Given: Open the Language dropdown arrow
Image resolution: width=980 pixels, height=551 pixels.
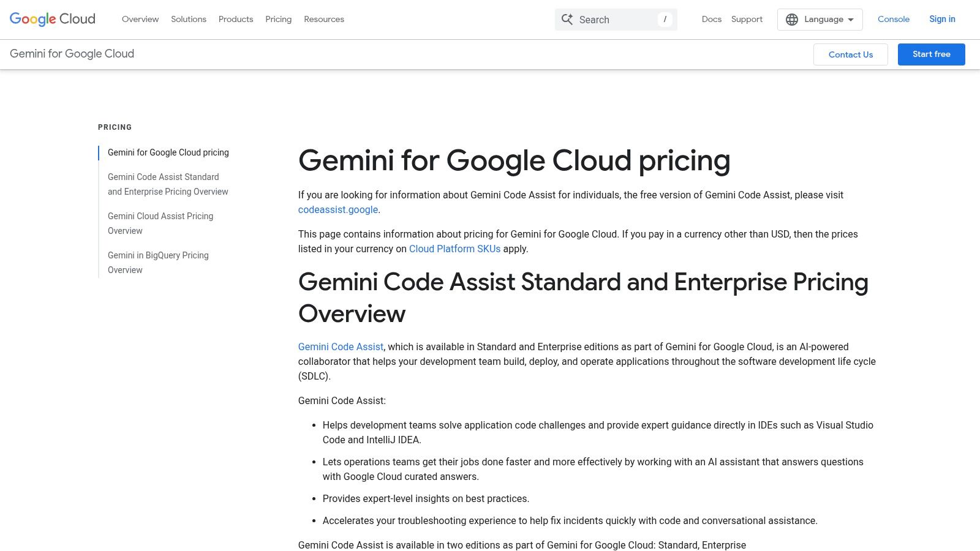Looking at the screenshot, I should pyautogui.click(x=851, y=20).
